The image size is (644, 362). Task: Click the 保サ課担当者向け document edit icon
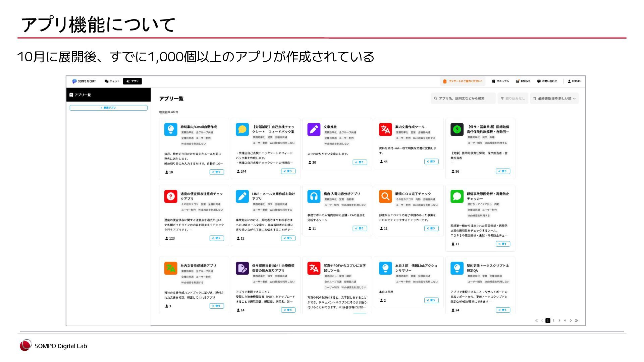pyautogui.click(x=242, y=268)
